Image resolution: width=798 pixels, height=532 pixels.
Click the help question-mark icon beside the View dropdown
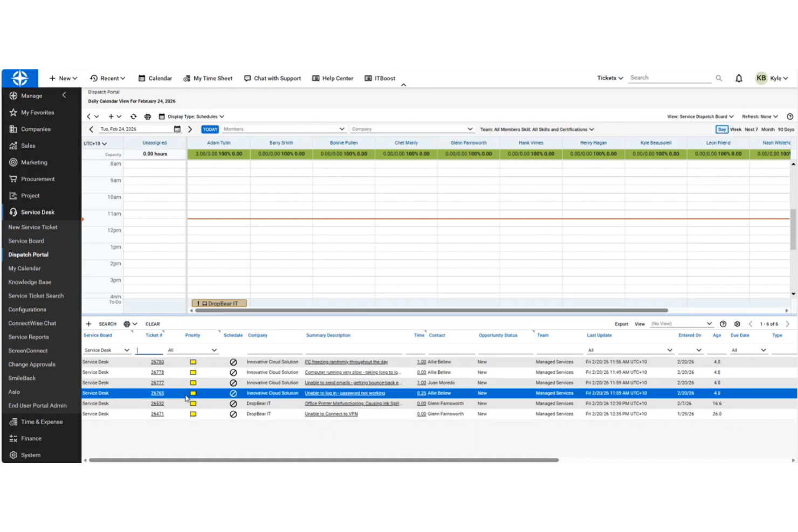click(x=723, y=324)
